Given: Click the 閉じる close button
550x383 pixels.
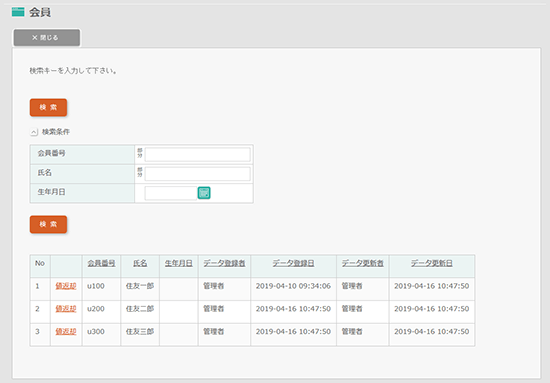Looking at the screenshot, I should pos(47,38).
